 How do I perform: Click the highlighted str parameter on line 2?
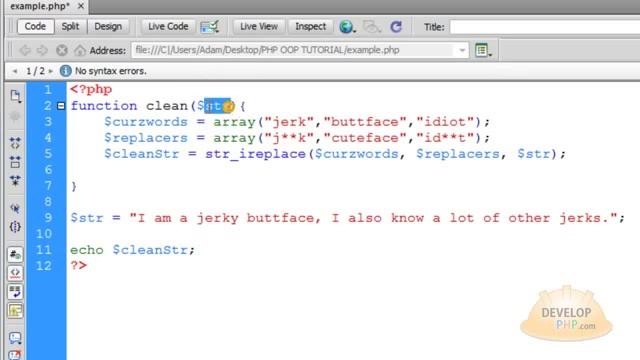pos(217,106)
